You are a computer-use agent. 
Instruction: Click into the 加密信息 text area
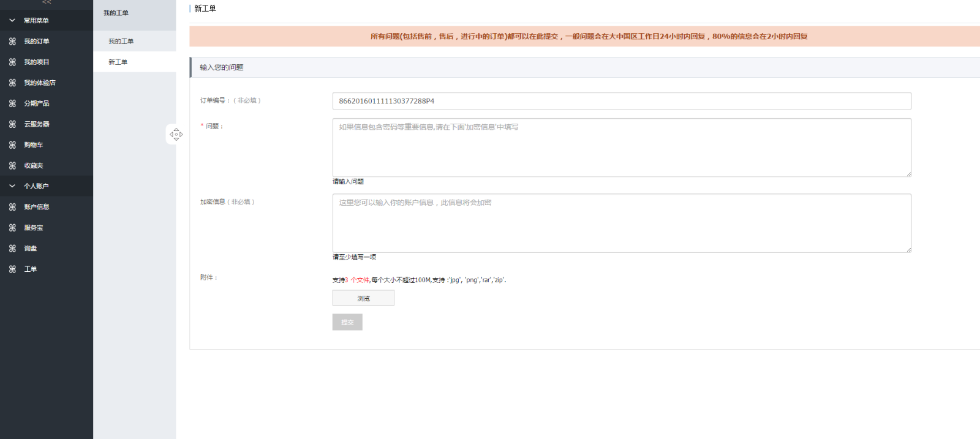click(621, 223)
